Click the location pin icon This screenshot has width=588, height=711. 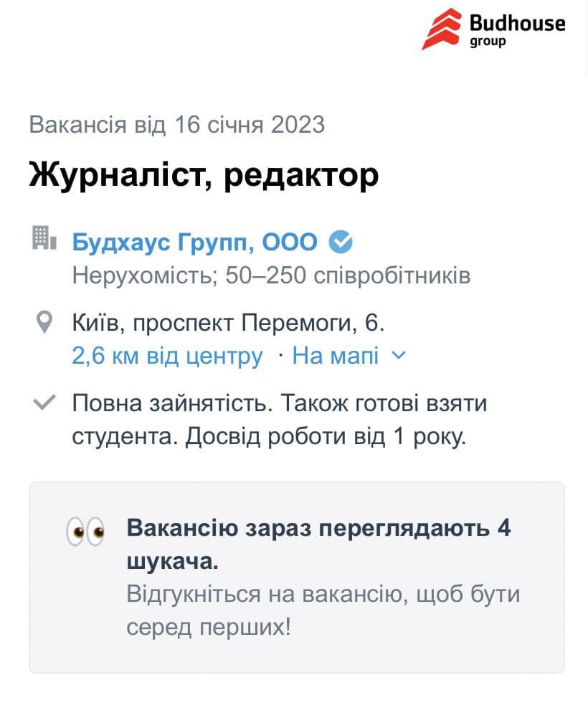click(x=45, y=323)
